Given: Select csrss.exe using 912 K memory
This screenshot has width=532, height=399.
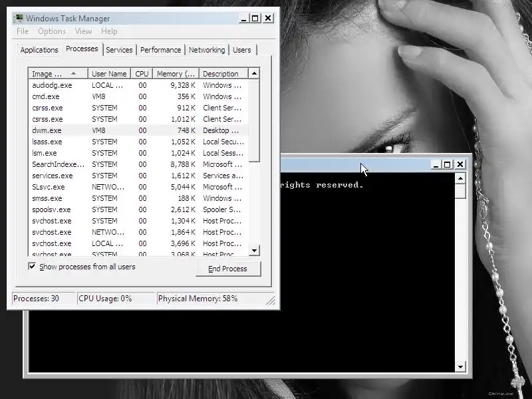Looking at the screenshot, I should [x=139, y=108].
